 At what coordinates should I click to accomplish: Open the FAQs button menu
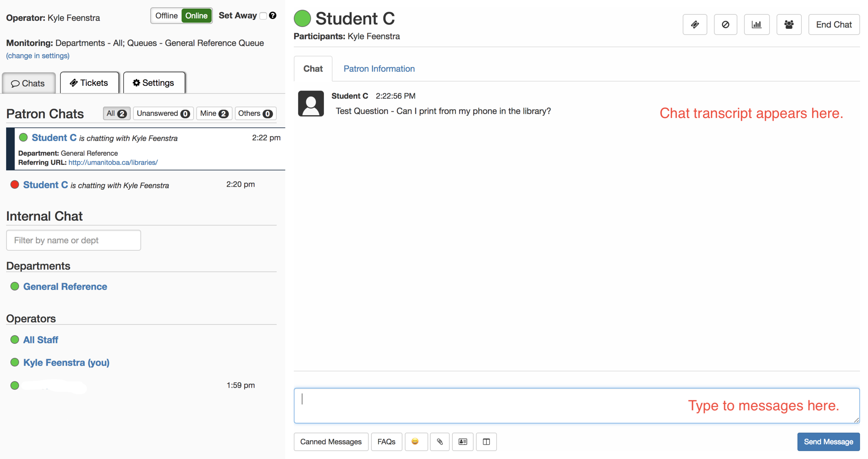point(386,441)
